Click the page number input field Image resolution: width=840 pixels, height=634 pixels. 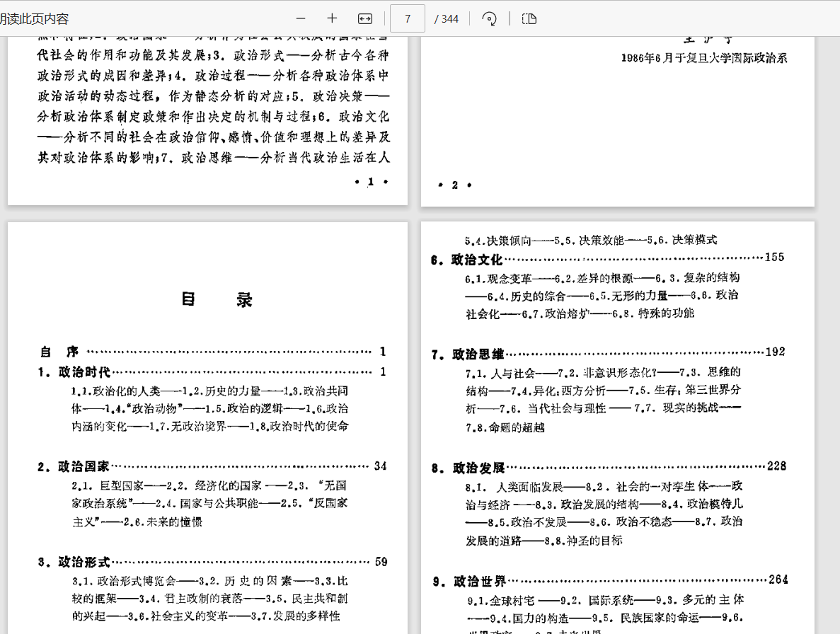[408, 18]
